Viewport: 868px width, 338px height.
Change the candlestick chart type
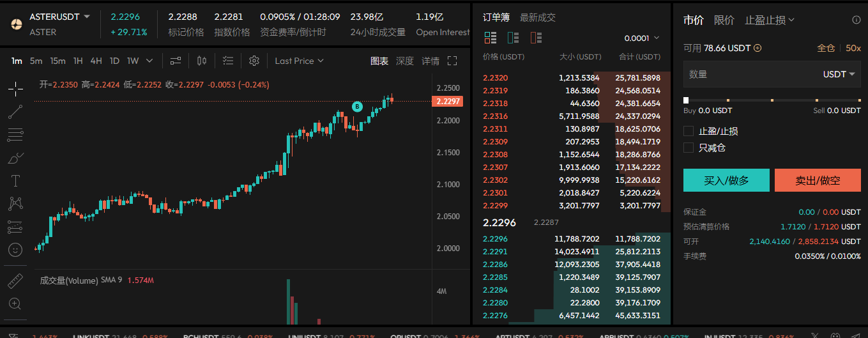pos(202,61)
